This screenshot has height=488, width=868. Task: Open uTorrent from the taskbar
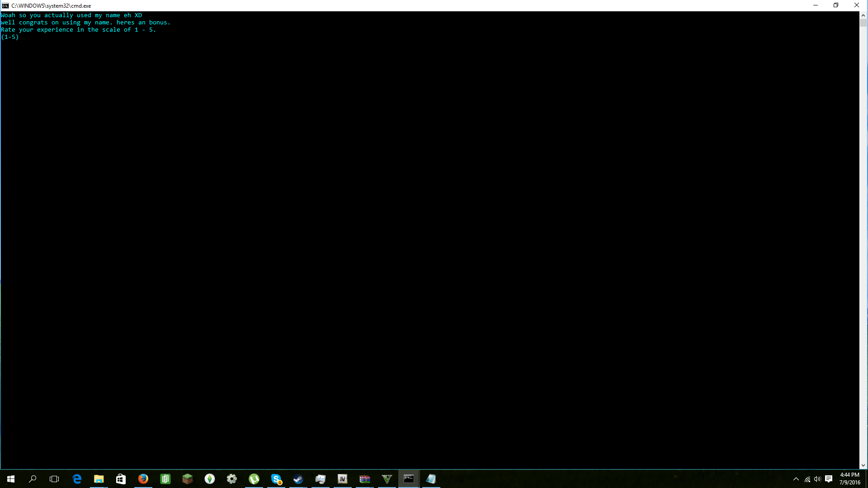[254, 479]
